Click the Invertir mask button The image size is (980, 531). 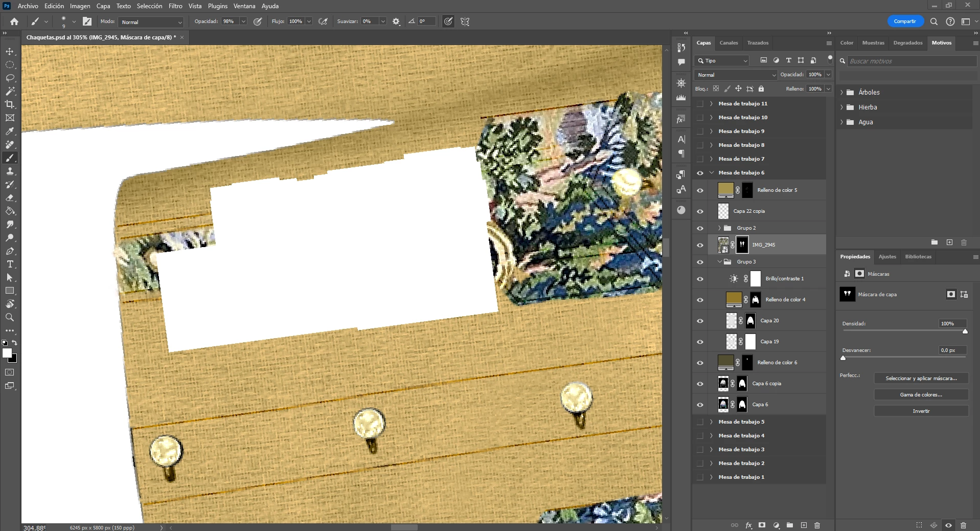[921, 411]
